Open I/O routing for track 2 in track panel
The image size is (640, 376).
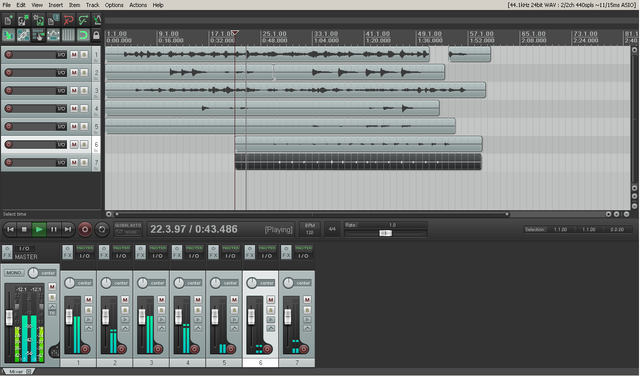(x=61, y=73)
